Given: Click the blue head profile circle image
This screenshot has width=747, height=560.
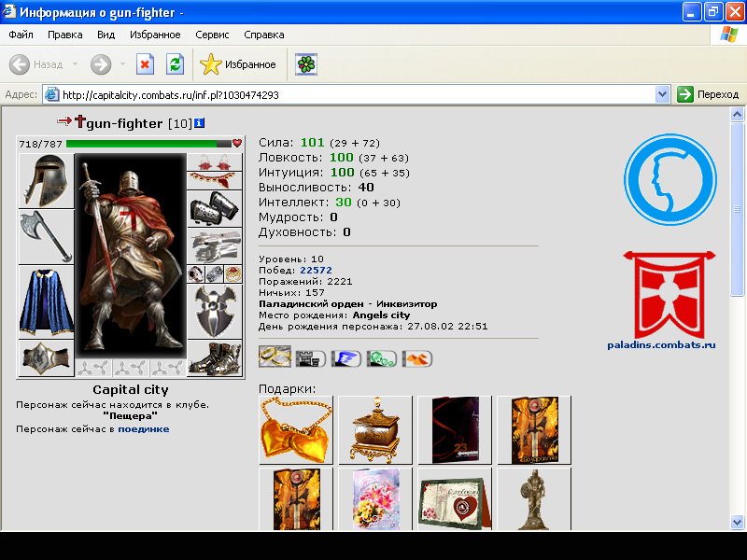Looking at the screenshot, I should pyautogui.click(x=669, y=179).
